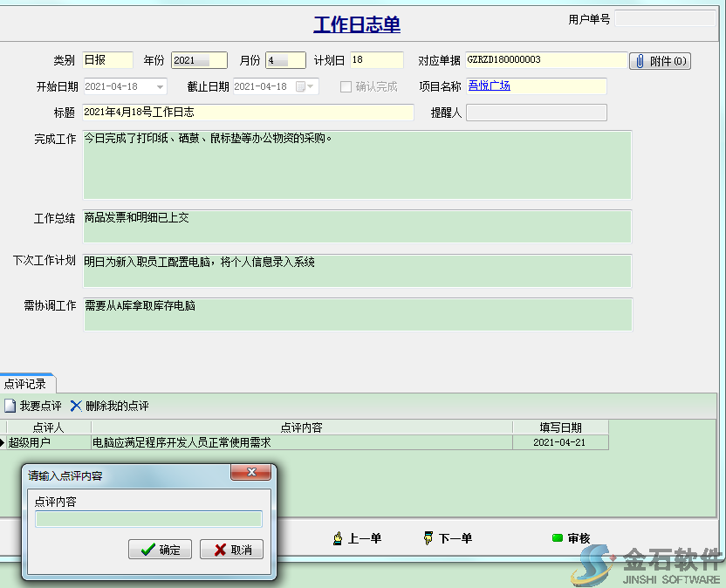Click the 提醒人 reminder field

pos(537,113)
